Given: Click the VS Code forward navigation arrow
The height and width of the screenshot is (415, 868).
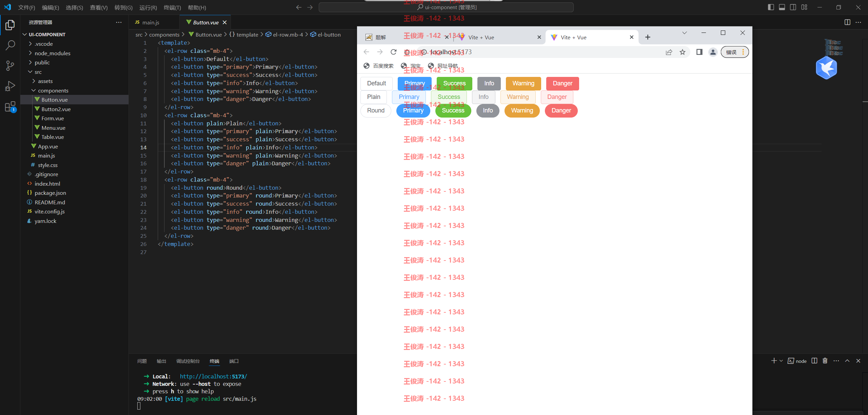Looking at the screenshot, I should pos(310,7).
